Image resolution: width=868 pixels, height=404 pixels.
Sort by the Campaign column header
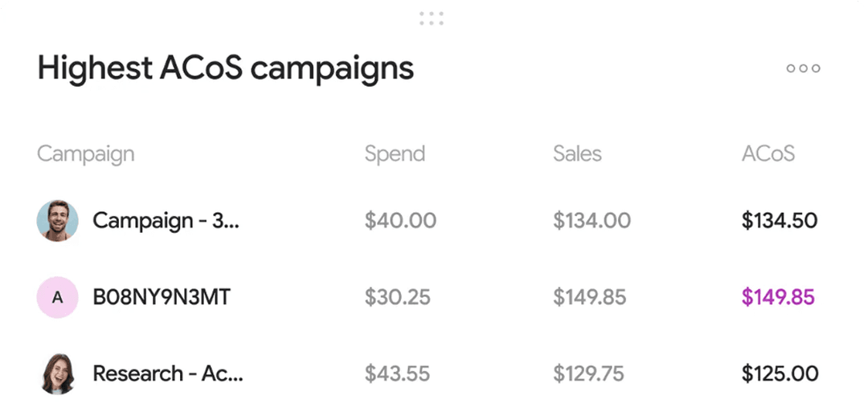coord(86,153)
